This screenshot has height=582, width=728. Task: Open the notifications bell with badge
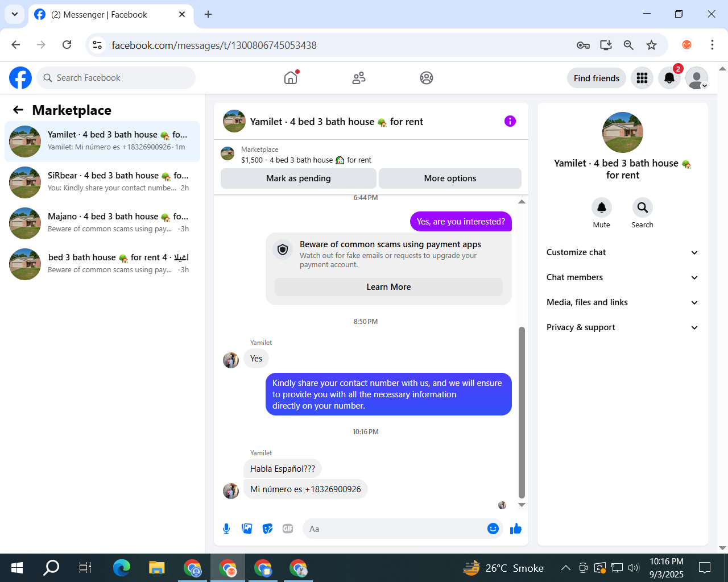669,78
